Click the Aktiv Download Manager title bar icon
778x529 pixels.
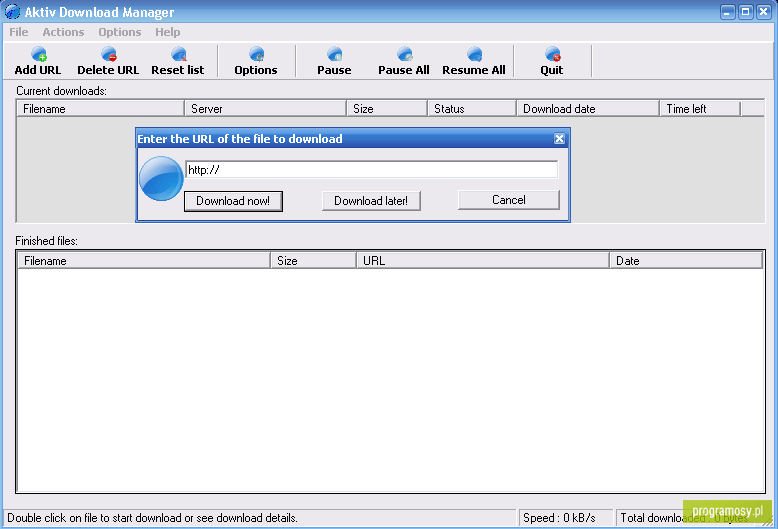[x=12, y=11]
